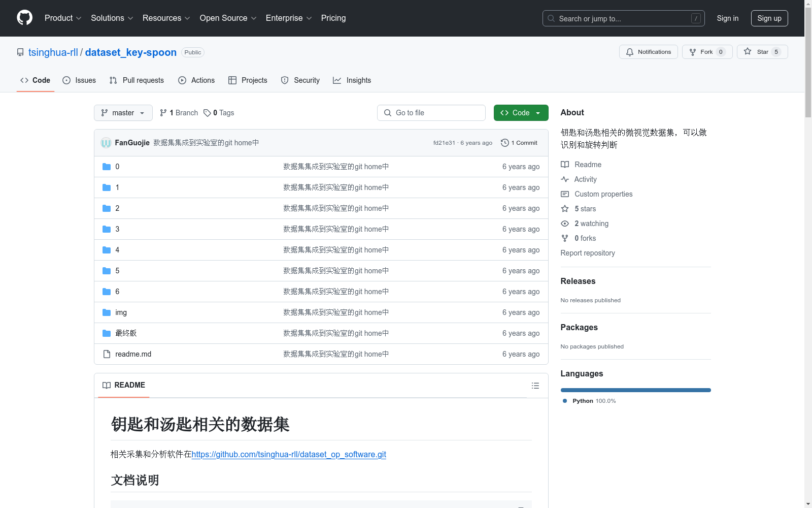Open the dataset_op_software.git link

[289, 454]
